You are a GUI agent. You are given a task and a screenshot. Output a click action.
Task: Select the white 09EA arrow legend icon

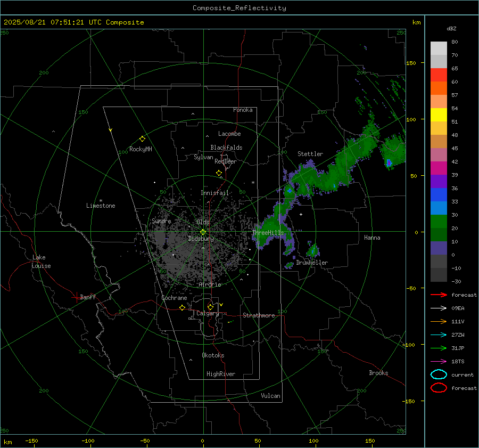point(439,308)
